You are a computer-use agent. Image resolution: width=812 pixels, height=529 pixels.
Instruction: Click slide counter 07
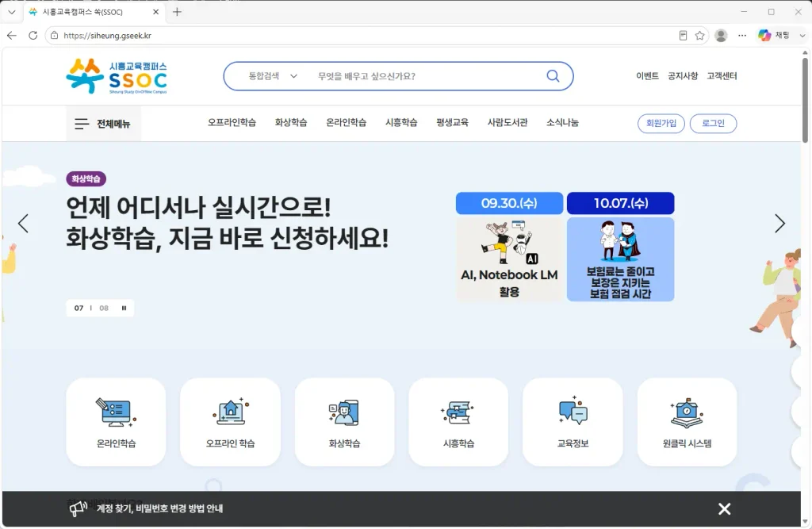point(79,308)
